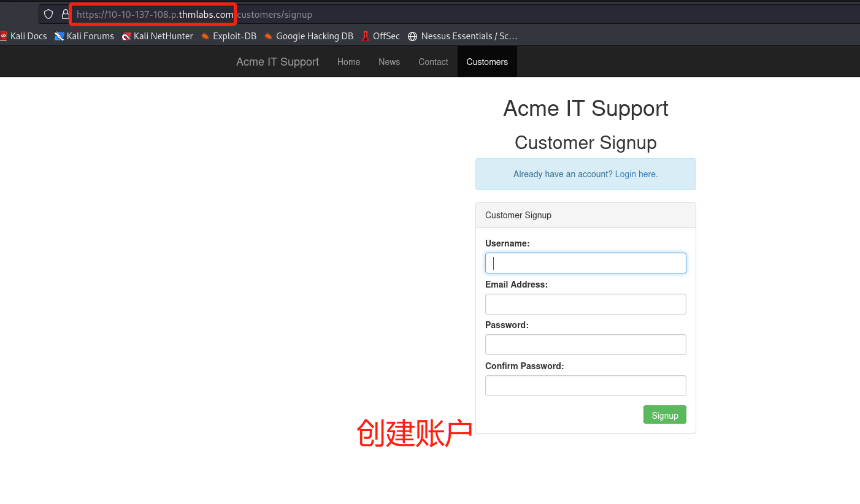Open the News nav item

pos(389,62)
